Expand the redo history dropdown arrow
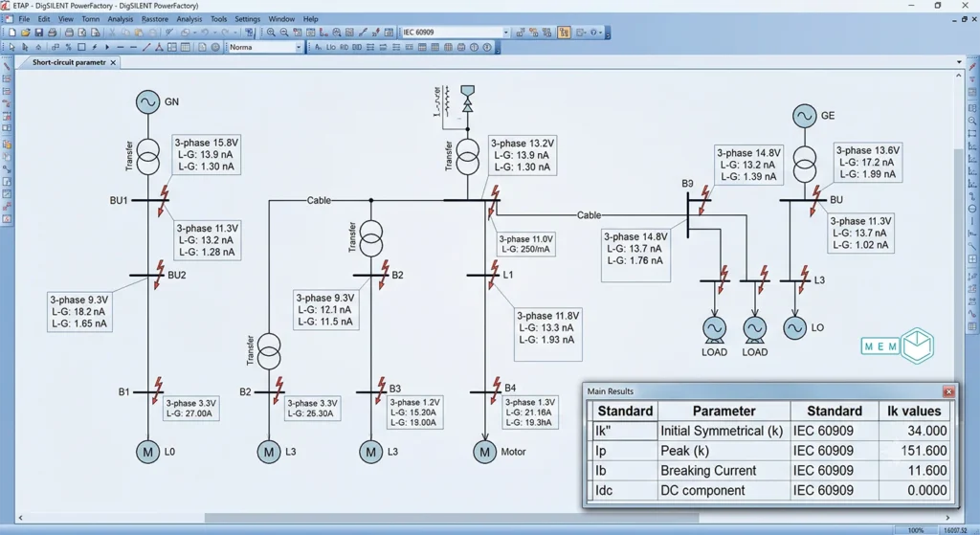Viewport: 980px width, 535px height. 235,33
